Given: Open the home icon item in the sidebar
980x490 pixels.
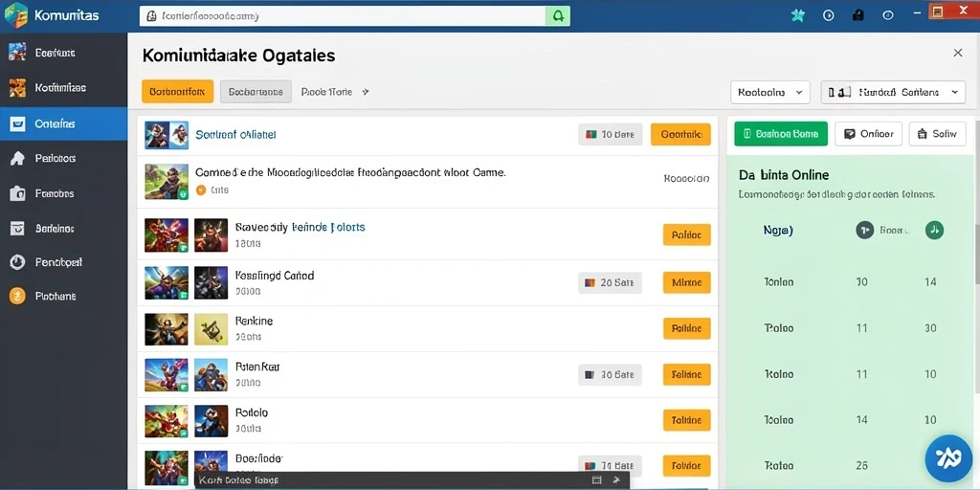Looking at the screenshot, I should [64, 159].
